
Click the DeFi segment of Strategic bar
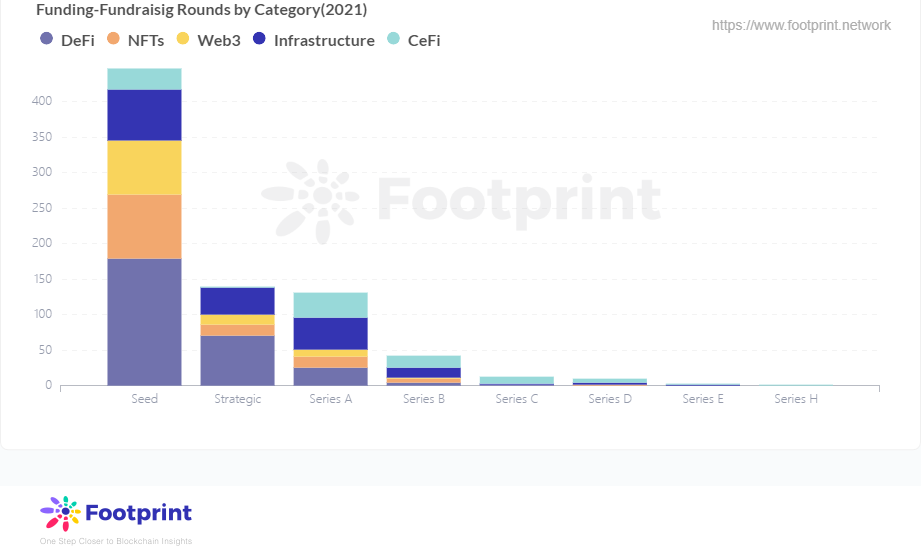click(x=237, y=360)
